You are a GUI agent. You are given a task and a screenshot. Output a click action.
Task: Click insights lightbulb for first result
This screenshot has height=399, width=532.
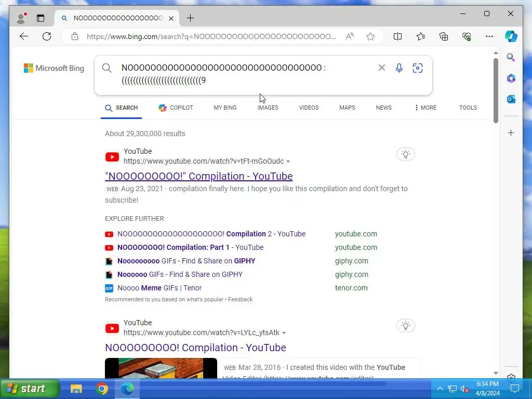pyautogui.click(x=405, y=154)
